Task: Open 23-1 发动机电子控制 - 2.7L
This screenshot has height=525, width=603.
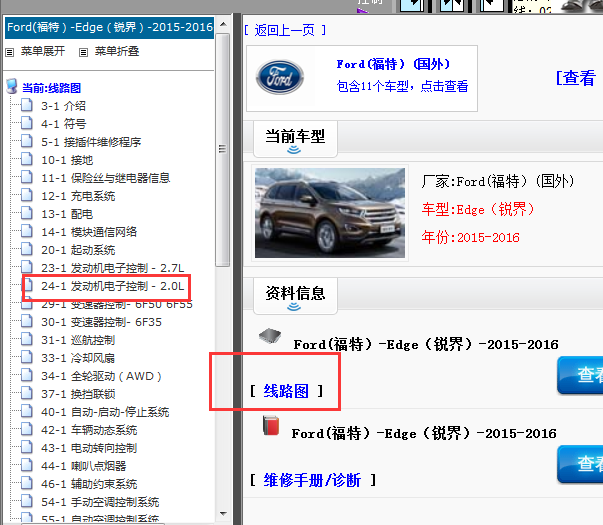Action: [x=113, y=268]
